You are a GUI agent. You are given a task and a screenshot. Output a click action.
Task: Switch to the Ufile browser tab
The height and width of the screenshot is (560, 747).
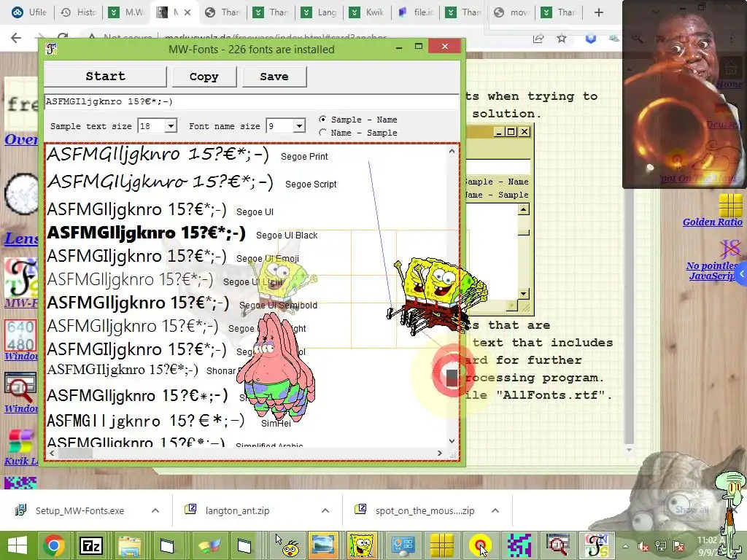pos(28,12)
